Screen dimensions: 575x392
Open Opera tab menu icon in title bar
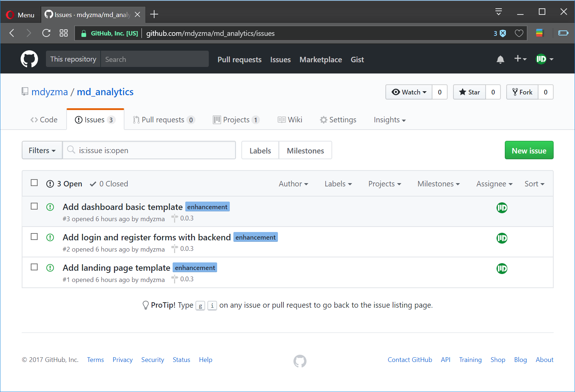[x=498, y=12]
